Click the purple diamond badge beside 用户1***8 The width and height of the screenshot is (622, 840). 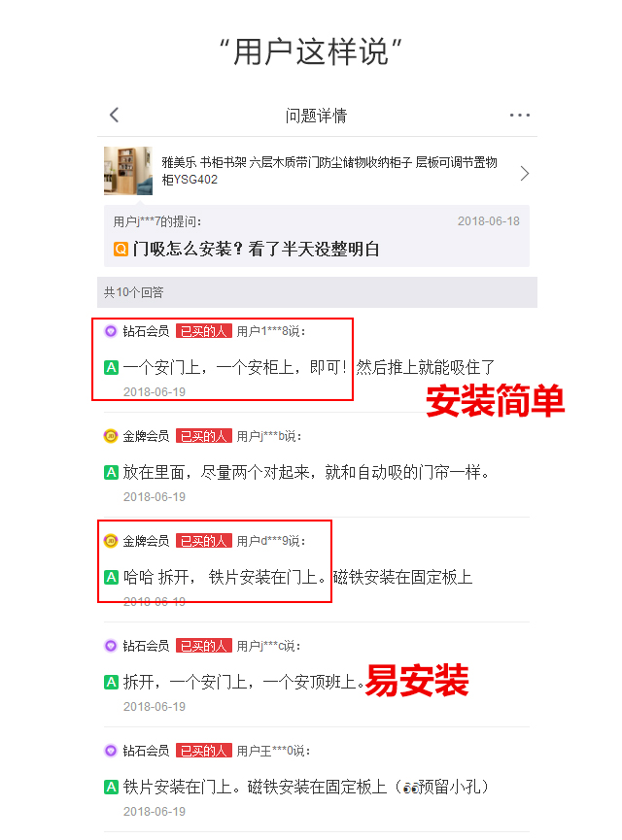tap(111, 331)
